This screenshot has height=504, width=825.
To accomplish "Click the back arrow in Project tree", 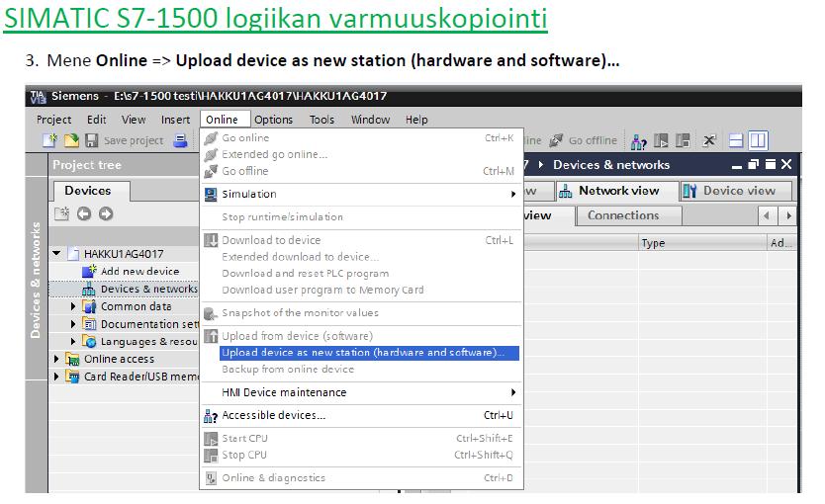I will [x=84, y=213].
